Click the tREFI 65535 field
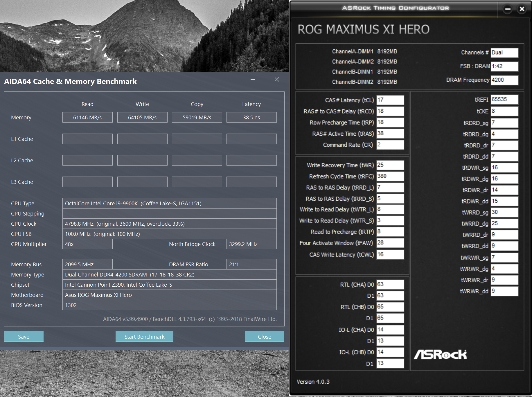This screenshot has width=532, height=397. (x=504, y=99)
